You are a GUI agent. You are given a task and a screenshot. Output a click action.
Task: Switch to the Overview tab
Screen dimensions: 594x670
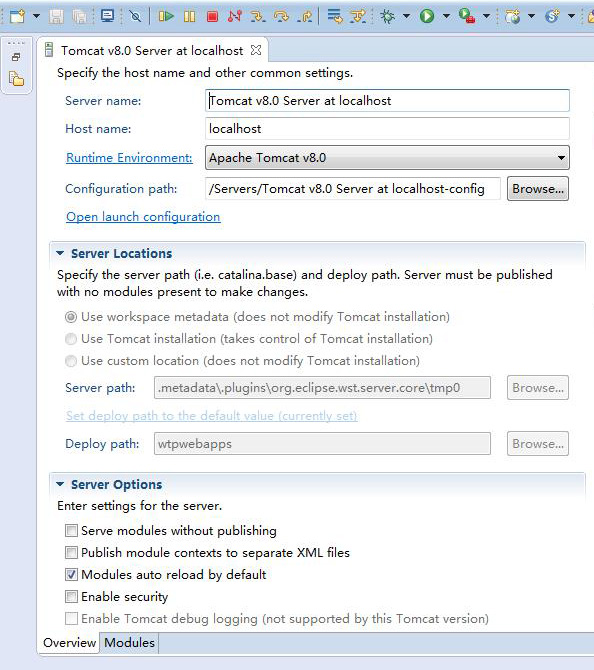(70, 643)
